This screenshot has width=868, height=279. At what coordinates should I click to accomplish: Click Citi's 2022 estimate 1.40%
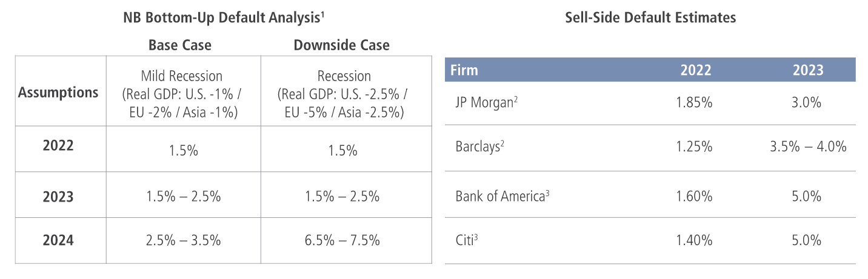(695, 240)
